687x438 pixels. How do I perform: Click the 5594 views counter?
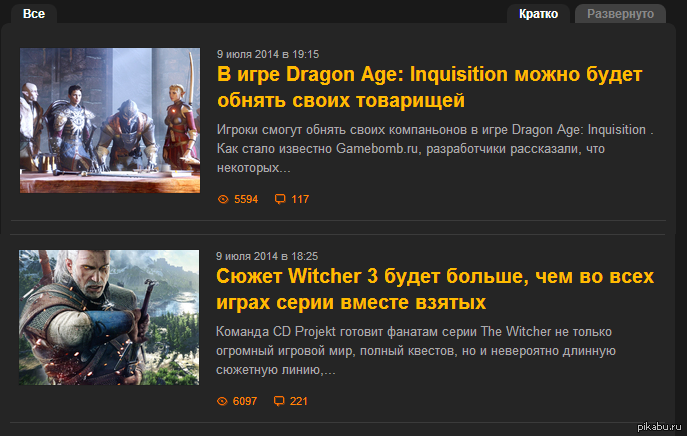246,199
